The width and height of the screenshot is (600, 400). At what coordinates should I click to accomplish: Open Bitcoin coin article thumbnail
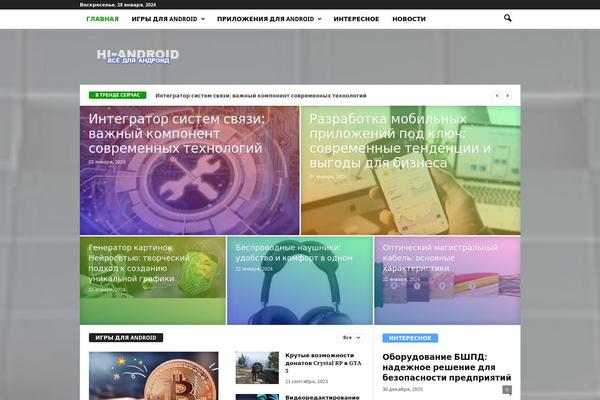(153, 376)
